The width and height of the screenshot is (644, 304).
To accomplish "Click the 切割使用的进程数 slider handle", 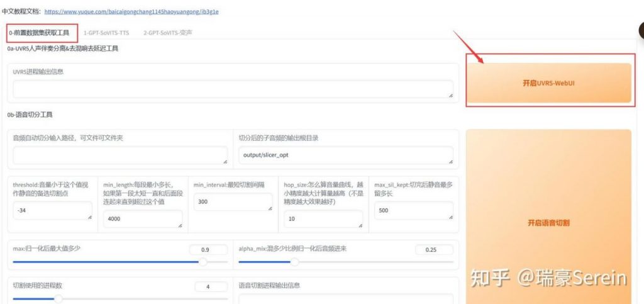I will click(58, 298).
